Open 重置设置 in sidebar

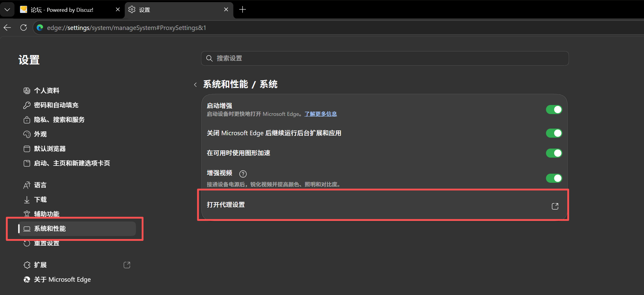(77, 243)
